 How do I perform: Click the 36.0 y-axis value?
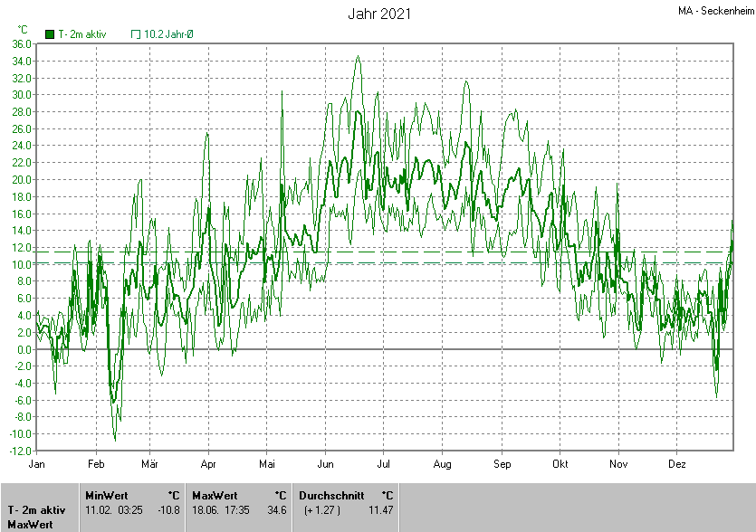[x=22, y=43]
